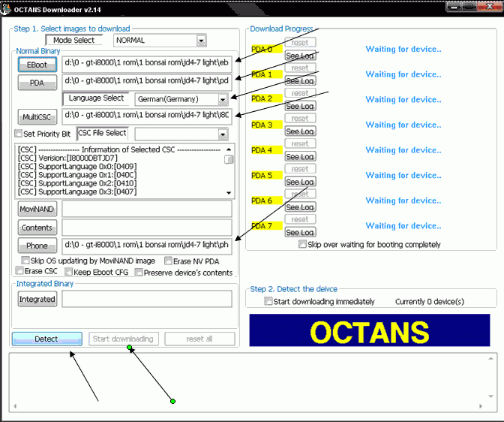Click See Log for PDA 6
The image size is (504, 422).
[x=300, y=207]
